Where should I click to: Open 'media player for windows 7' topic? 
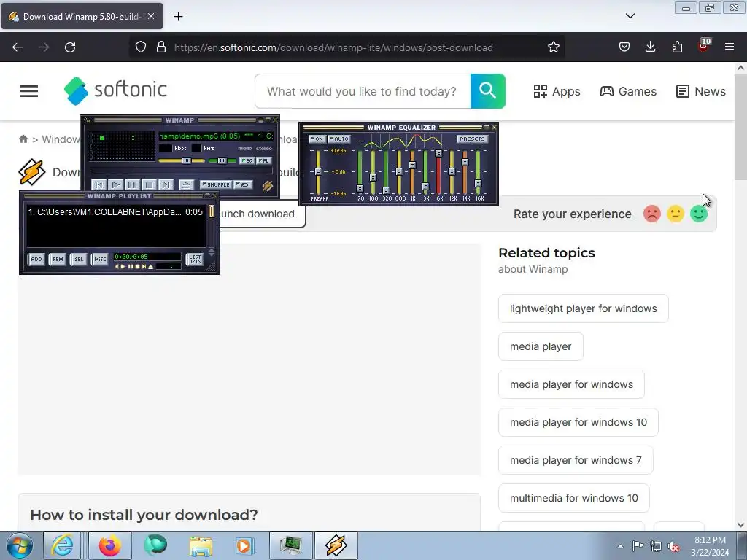pos(576,460)
